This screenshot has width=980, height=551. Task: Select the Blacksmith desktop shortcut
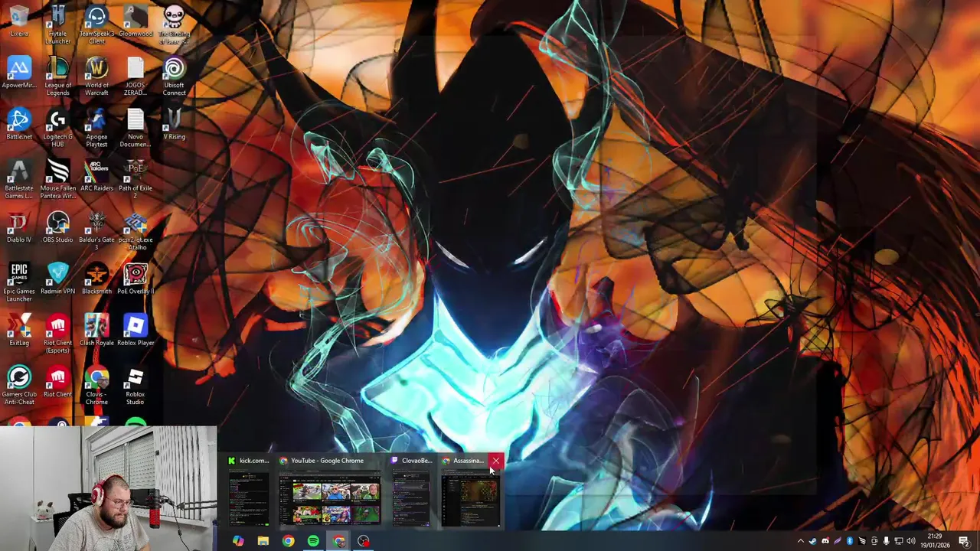tap(96, 278)
